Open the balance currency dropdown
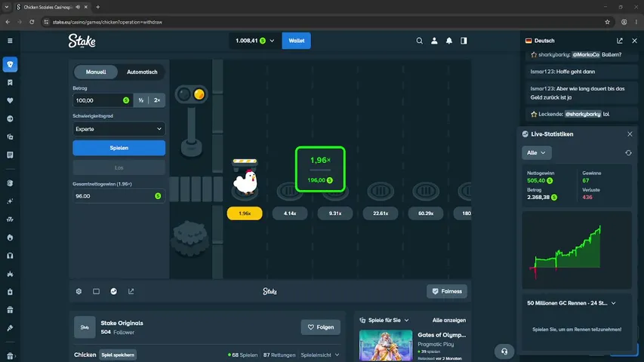Image resolution: width=644 pixels, height=362 pixels. point(254,41)
